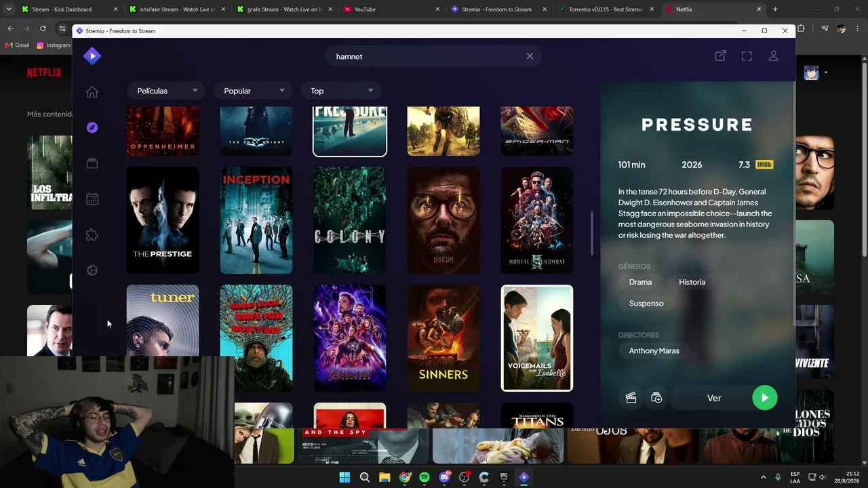Open Windows taskbar search
This screenshot has height=488, width=868.
click(x=365, y=477)
